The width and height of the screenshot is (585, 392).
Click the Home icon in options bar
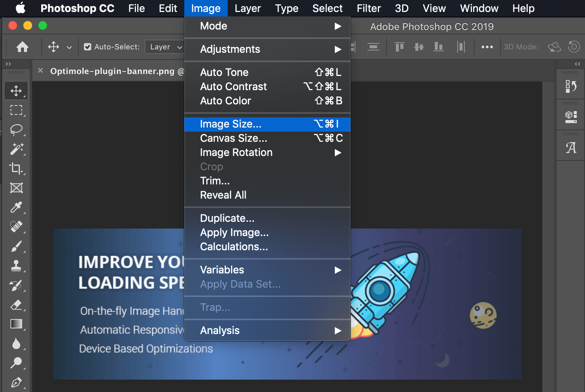click(x=22, y=47)
